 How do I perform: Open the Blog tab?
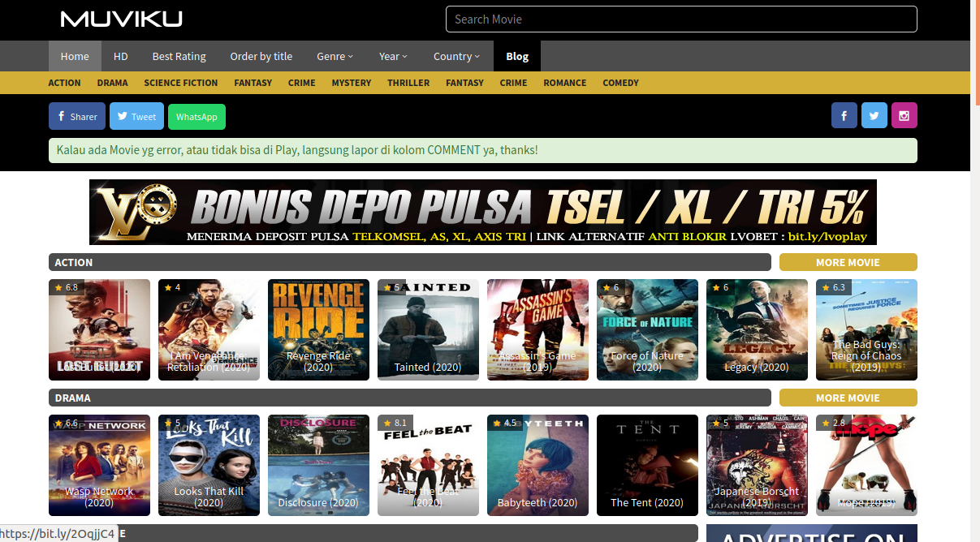pos(517,56)
